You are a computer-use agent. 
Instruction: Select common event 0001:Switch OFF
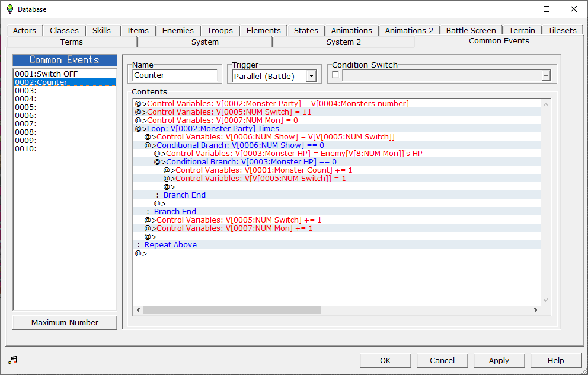65,74
